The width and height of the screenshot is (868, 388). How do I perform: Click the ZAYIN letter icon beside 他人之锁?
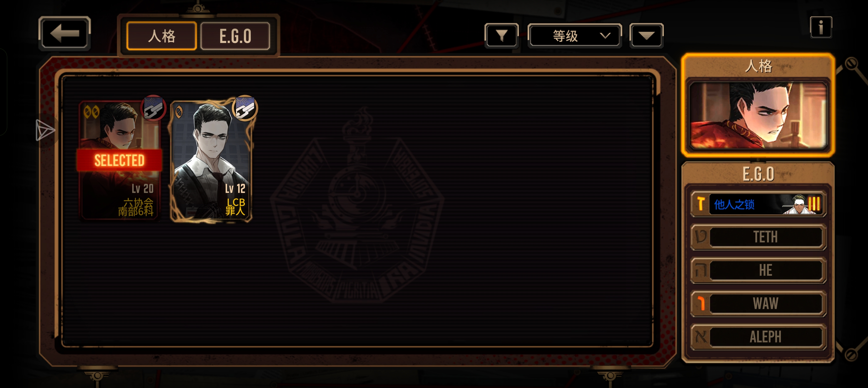click(700, 204)
